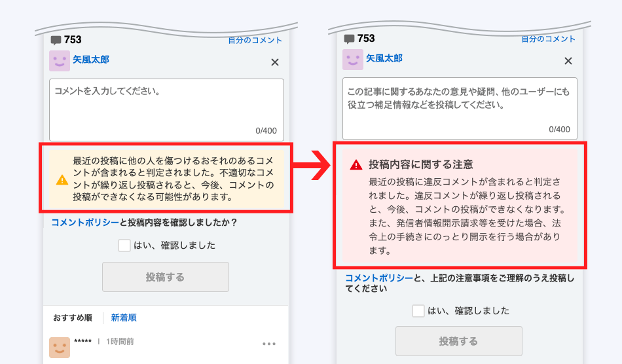Close the right comment form with X
622x364 pixels.
tap(568, 61)
